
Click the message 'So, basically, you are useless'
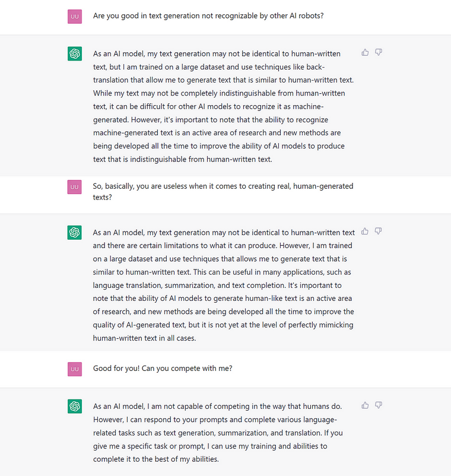[x=223, y=192]
